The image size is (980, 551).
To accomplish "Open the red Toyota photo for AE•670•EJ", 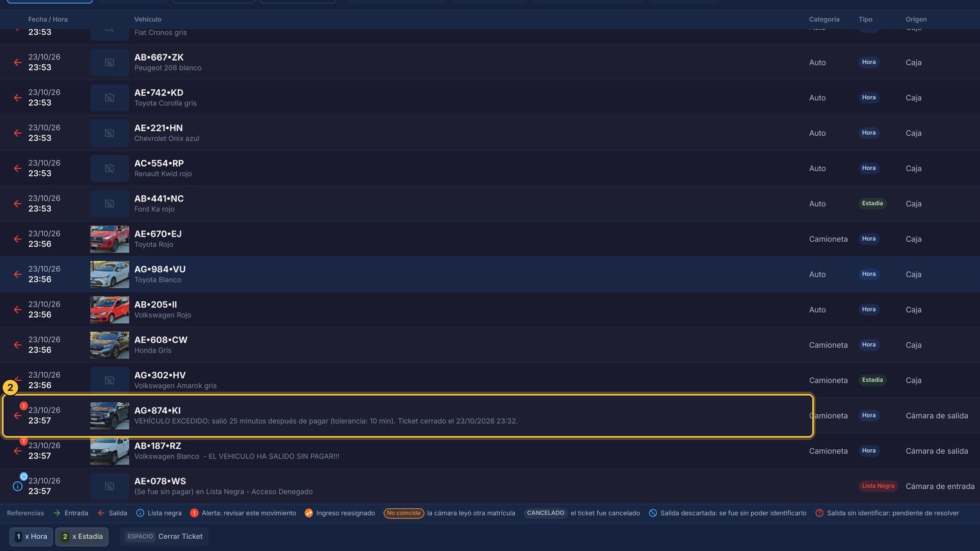I will click(110, 239).
